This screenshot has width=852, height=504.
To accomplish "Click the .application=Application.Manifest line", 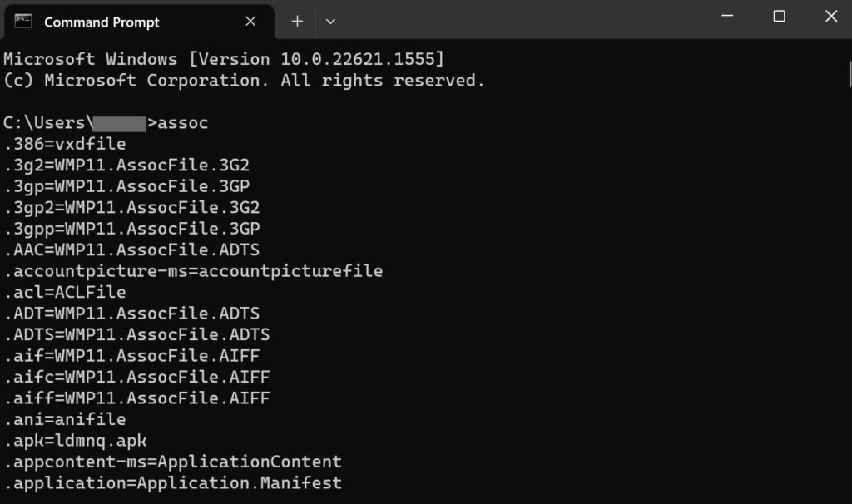I will tap(172, 482).
